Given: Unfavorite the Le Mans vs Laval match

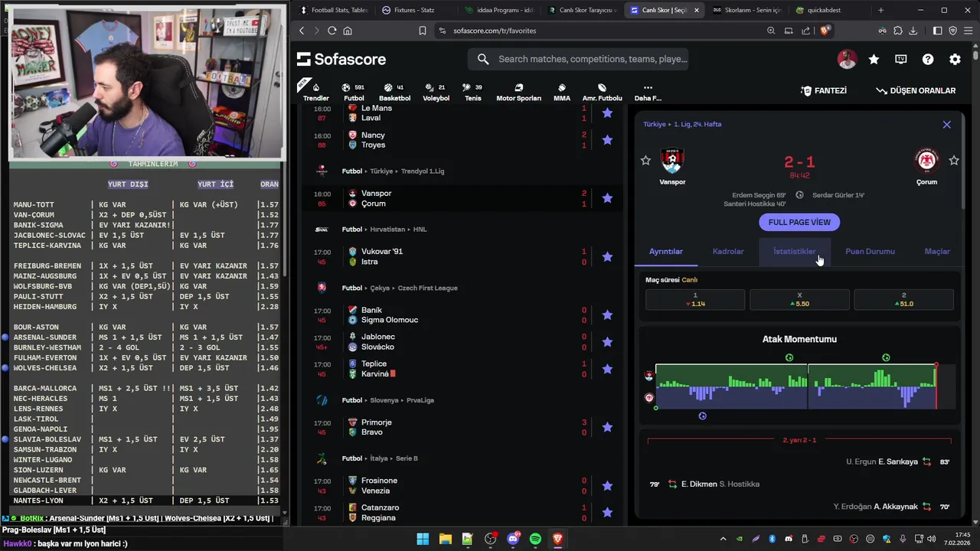Looking at the screenshot, I should 607,113.
